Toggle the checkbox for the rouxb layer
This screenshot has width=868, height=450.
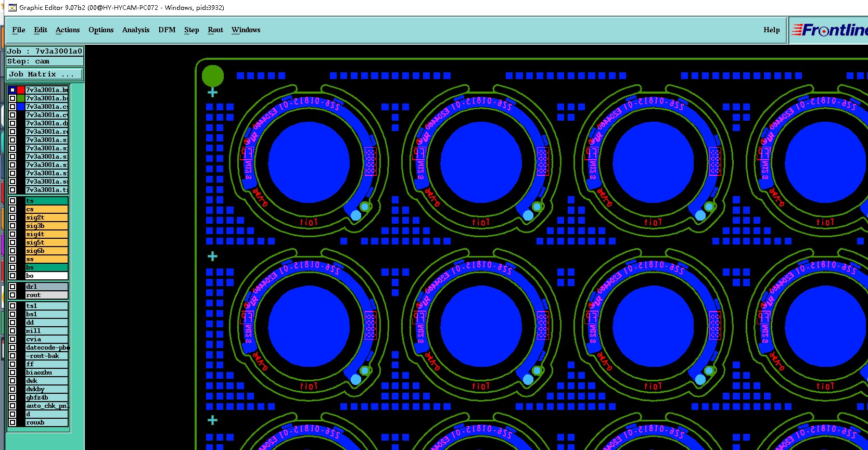pos(12,422)
